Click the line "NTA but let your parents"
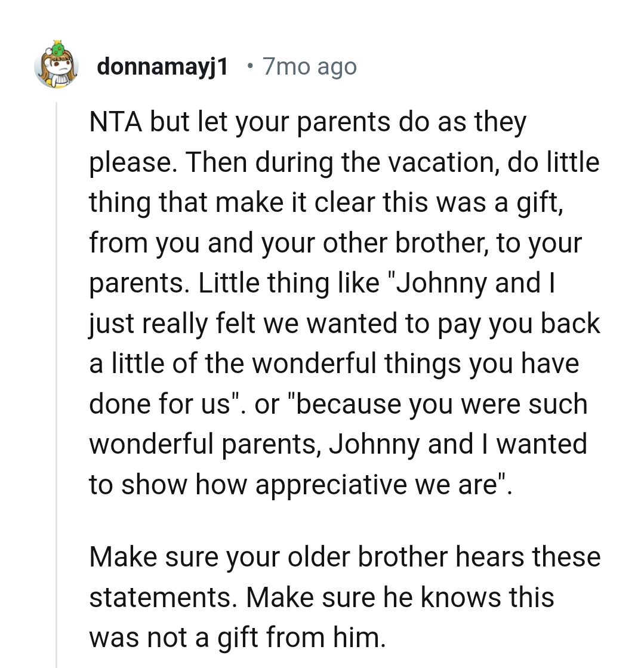 307,123
